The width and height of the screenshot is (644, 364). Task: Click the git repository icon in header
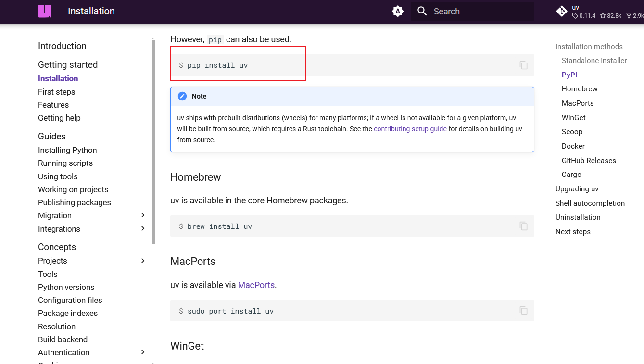[562, 11]
